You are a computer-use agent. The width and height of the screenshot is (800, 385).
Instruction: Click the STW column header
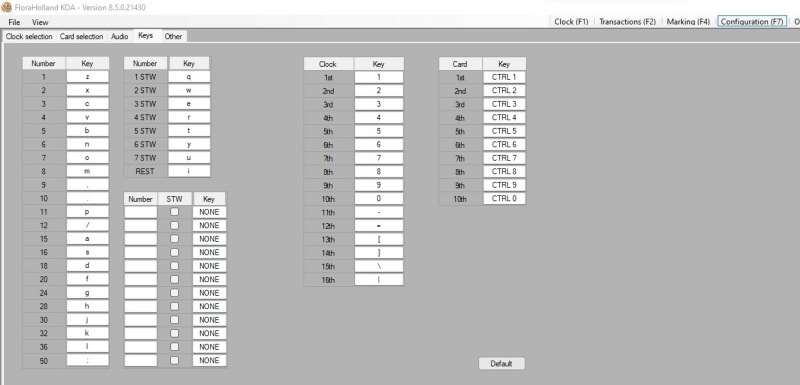tap(174, 199)
